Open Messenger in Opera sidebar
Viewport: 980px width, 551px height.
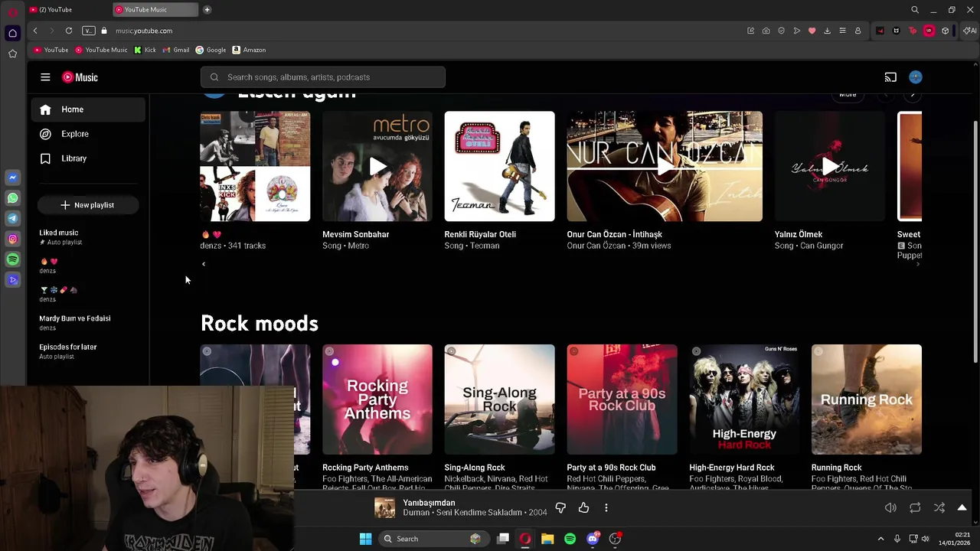tap(12, 178)
